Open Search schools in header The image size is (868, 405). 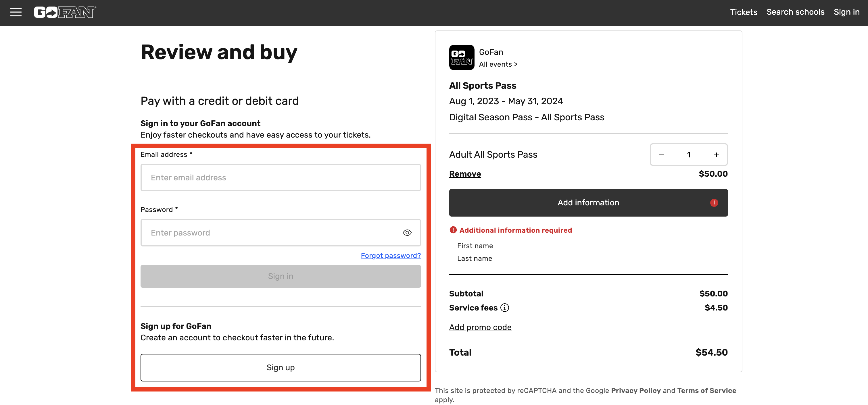tap(795, 12)
